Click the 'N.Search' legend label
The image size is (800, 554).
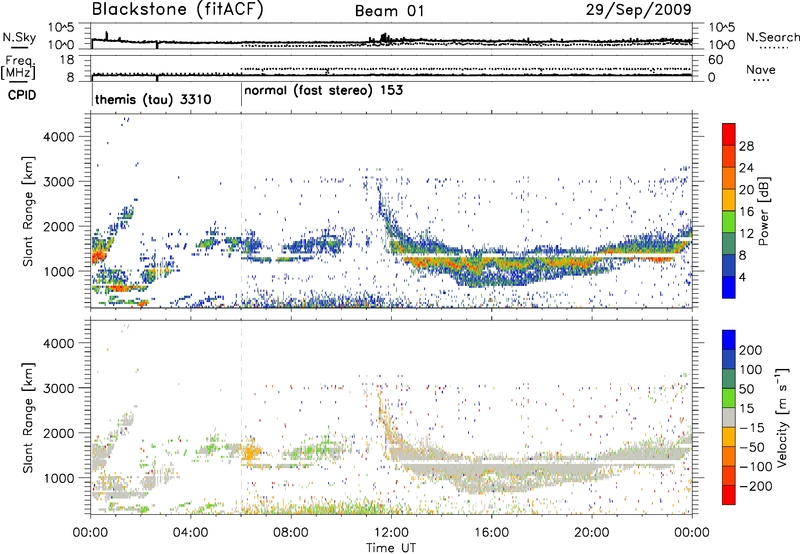click(x=772, y=37)
